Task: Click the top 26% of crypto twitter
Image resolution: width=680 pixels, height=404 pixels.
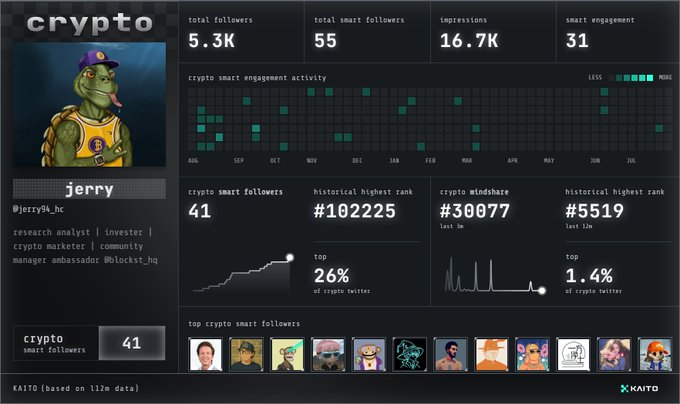Action: pyautogui.click(x=331, y=276)
